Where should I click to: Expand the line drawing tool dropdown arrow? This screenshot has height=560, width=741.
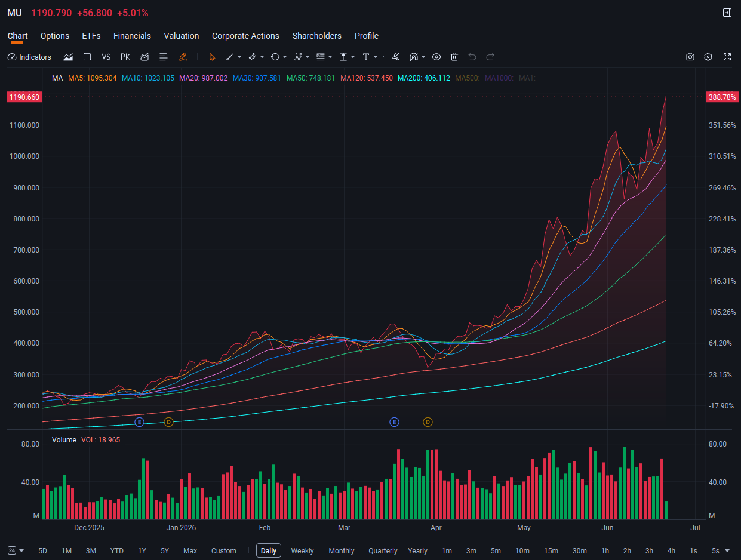(239, 57)
